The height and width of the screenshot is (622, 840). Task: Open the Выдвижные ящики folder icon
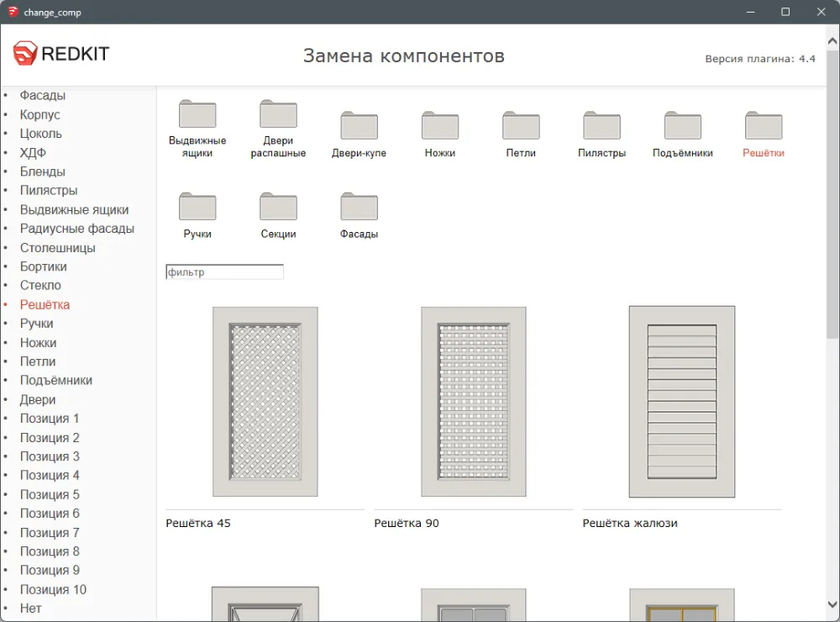click(197, 114)
